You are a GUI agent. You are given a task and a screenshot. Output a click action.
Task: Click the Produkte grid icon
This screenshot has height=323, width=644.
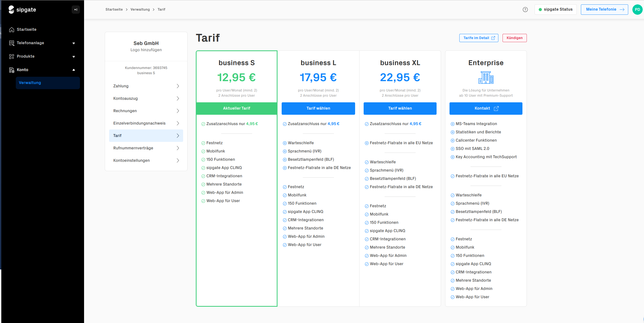(12, 57)
